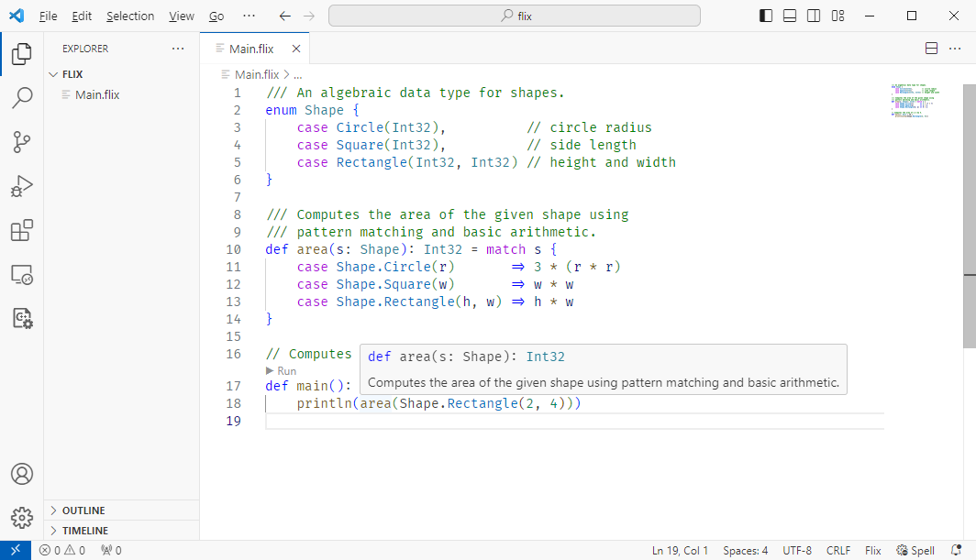Image resolution: width=976 pixels, height=560 pixels.
Task: Click the code minimap preview
Action: coord(915,100)
